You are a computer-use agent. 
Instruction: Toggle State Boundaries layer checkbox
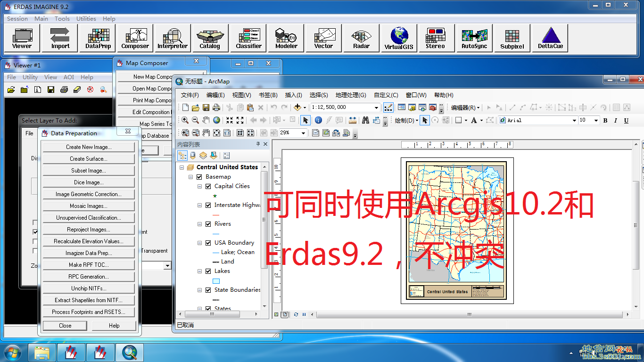(x=208, y=290)
